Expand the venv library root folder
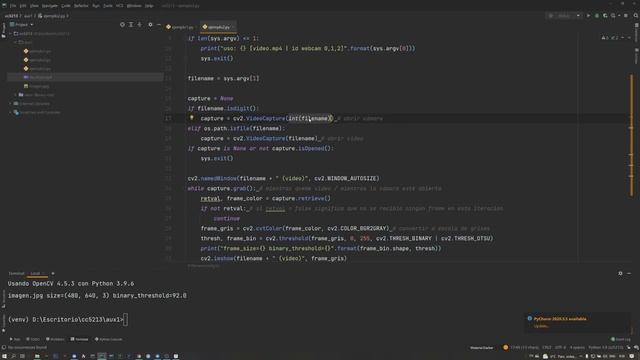 (16, 95)
